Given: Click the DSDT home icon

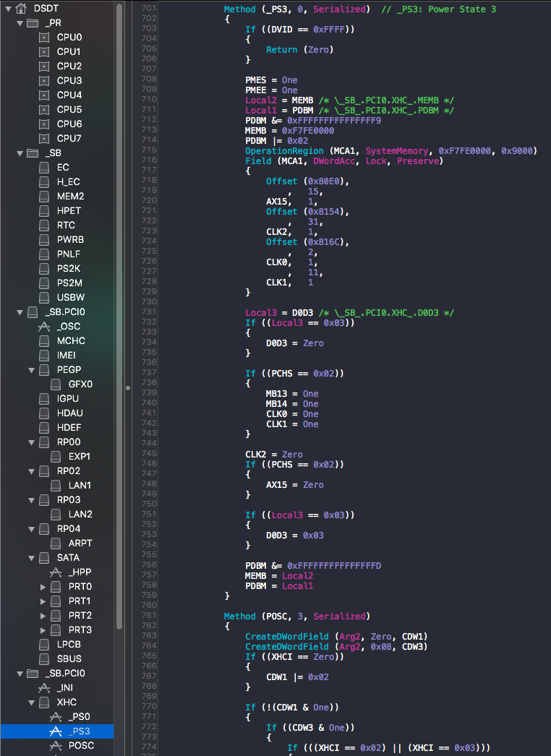Looking at the screenshot, I should pos(21,8).
